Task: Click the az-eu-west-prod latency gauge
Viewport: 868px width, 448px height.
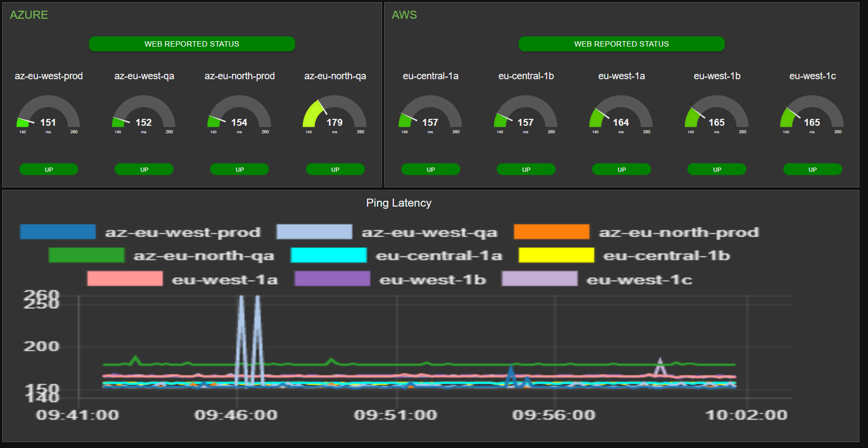Action: [x=48, y=114]
